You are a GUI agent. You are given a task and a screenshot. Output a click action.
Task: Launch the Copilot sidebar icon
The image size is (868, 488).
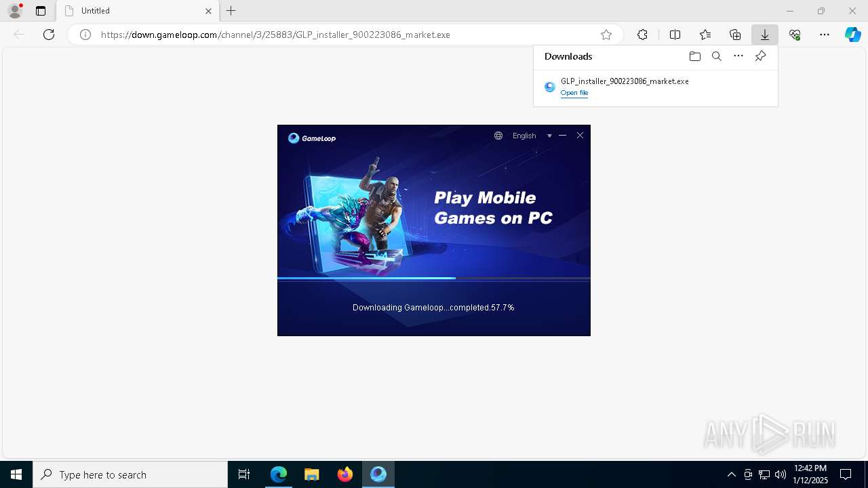852,35
